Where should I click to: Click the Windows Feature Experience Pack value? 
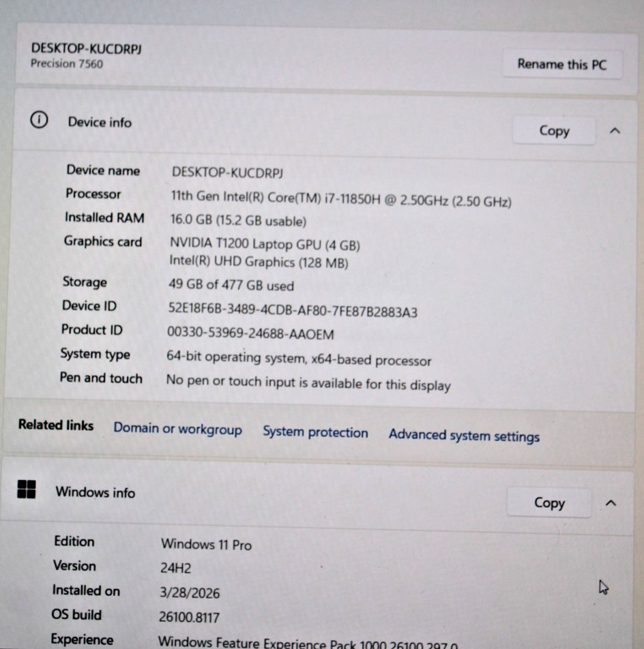click(308, 644)
